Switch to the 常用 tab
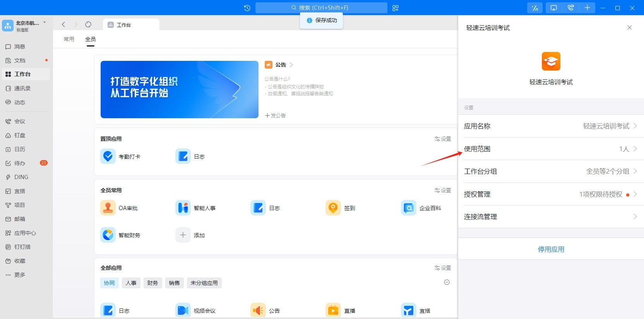 [x=69, y=39]
